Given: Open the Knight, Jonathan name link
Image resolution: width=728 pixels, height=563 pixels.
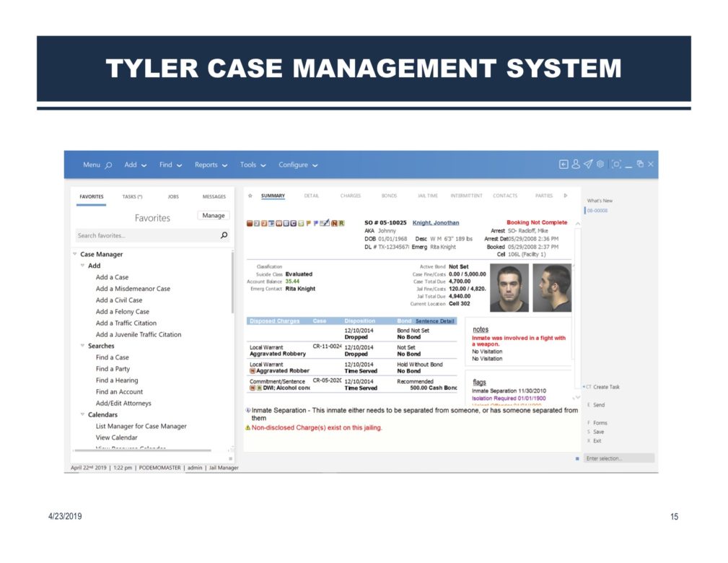Looking at the screenshot, I should tap(436, 223).
